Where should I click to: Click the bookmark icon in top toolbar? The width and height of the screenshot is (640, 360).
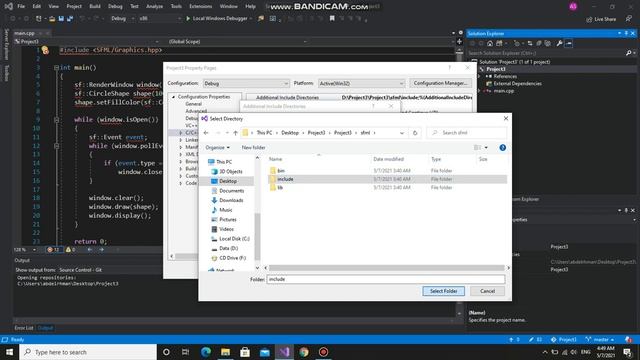tap(332, 18)
